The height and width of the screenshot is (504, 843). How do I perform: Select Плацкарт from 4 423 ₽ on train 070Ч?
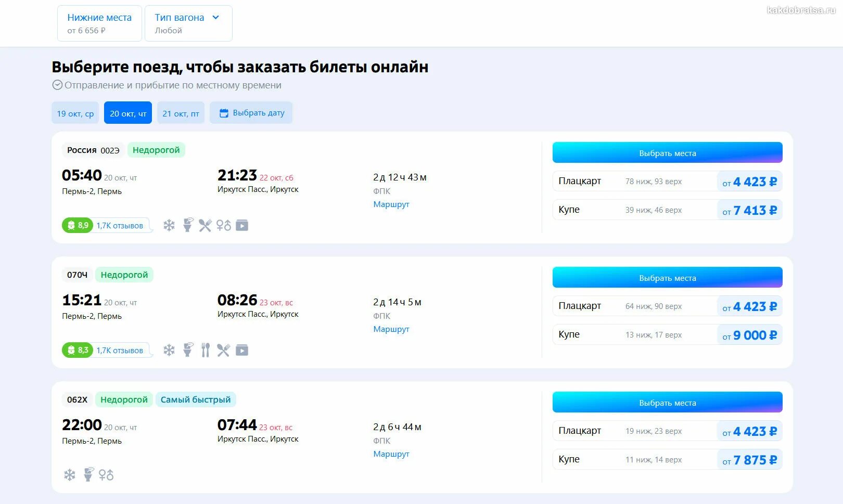(x=668, y=306)
